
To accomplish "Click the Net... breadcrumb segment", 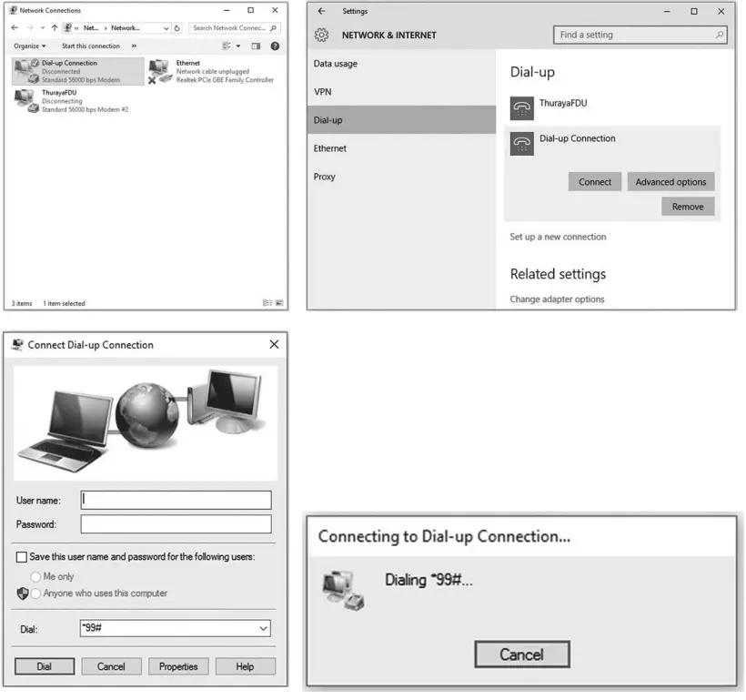I will click(91, 28).
